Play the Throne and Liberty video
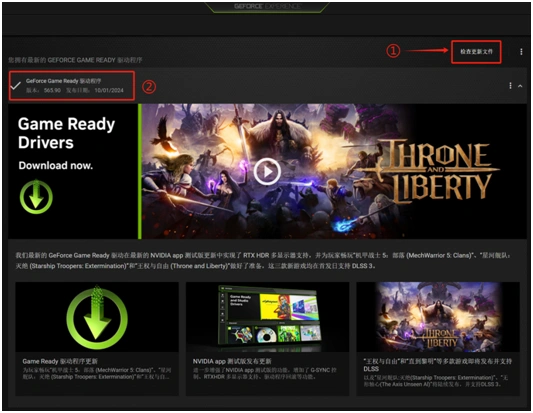533x413 pixels. tap(267, 172)
